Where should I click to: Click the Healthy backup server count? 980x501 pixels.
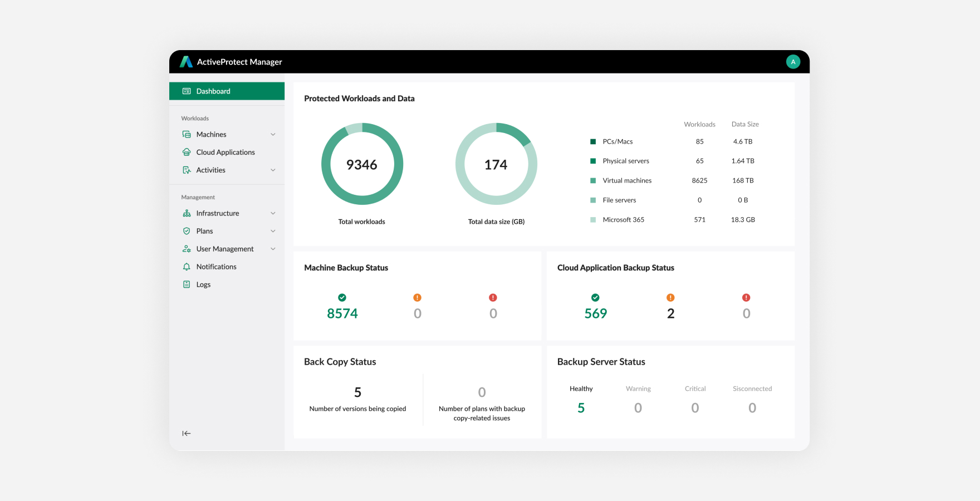click(581, 408)
